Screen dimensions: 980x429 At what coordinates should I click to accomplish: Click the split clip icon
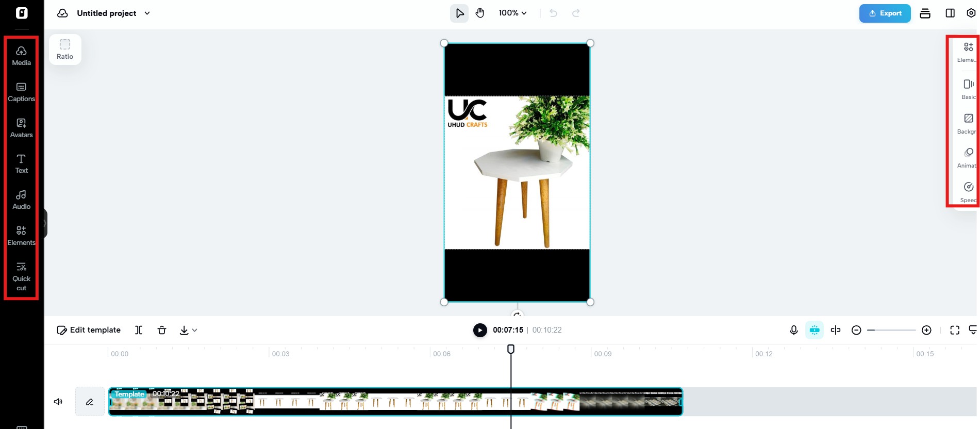tap(139, 330)
